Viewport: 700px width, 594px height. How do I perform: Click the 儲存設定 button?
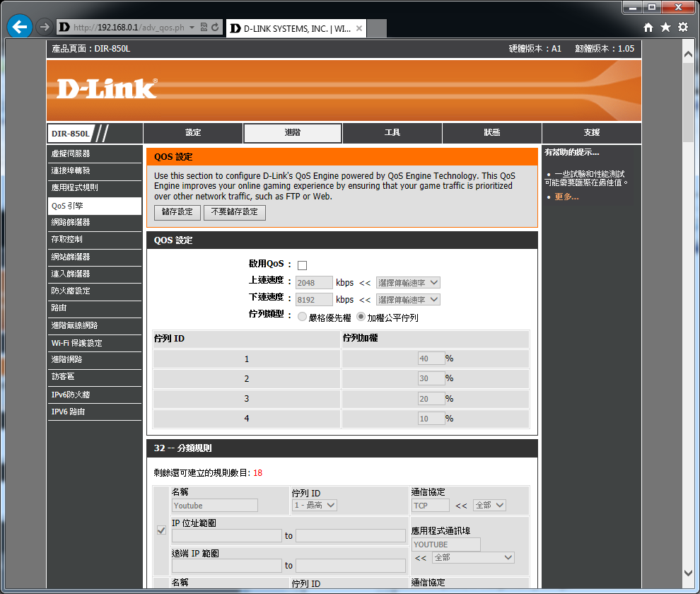pyautogui.click(x=177, y=212)
